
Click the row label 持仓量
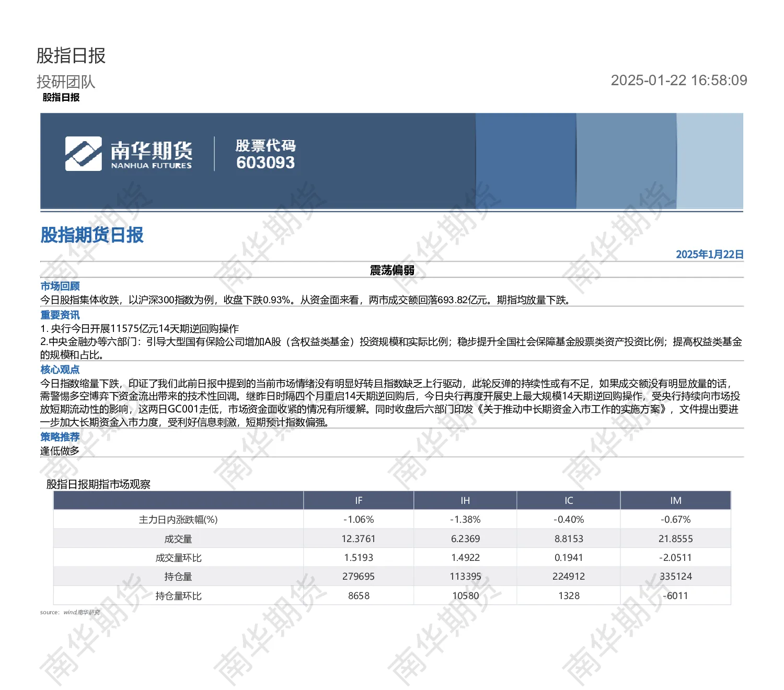178,577
